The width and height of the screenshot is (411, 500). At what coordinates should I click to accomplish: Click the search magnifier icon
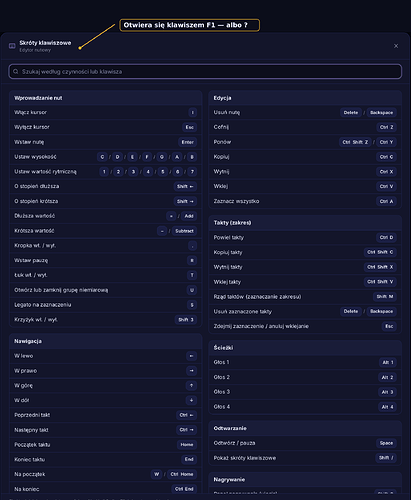click(16, 71)
